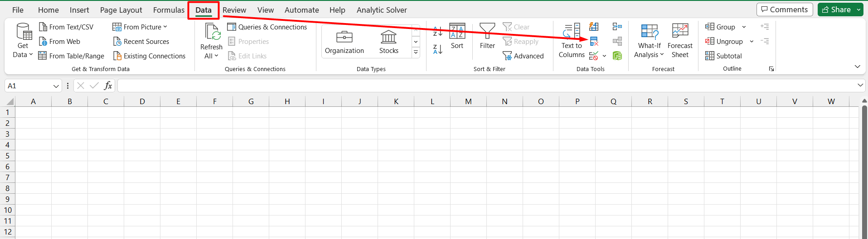The image size is (868, 239).
Task: Click the formula bar input field
Action: pyautogui.click(x=485, y=86)
